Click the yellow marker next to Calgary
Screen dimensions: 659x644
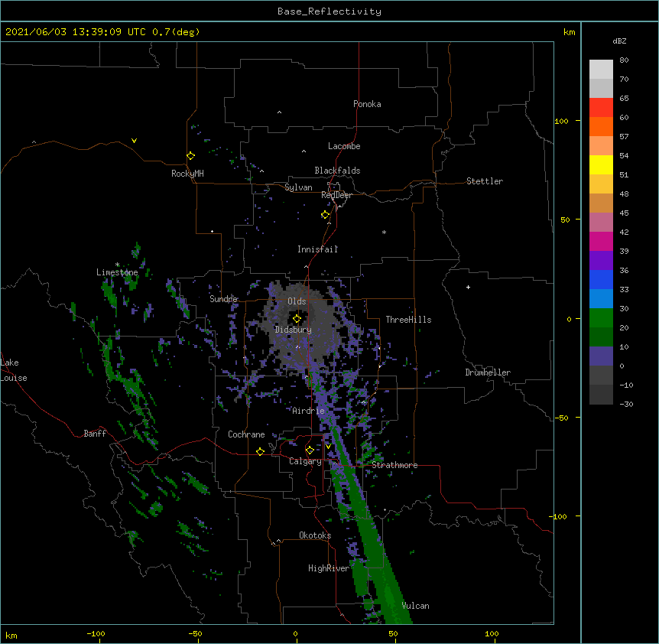click(x=310, y=450)
